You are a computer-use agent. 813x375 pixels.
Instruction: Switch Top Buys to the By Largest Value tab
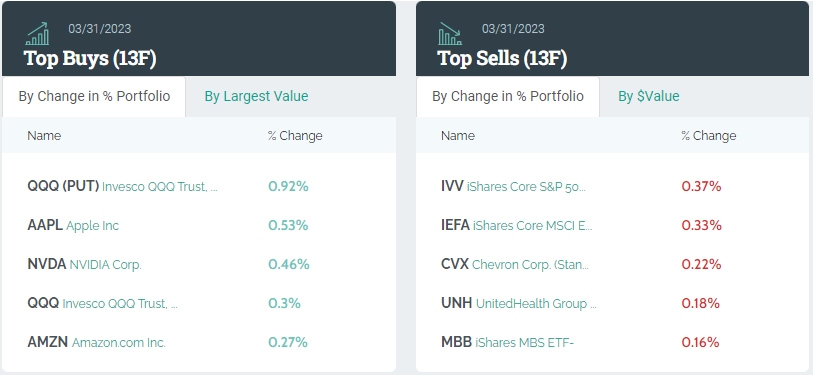pyautogui.click(x=256, y=96)
